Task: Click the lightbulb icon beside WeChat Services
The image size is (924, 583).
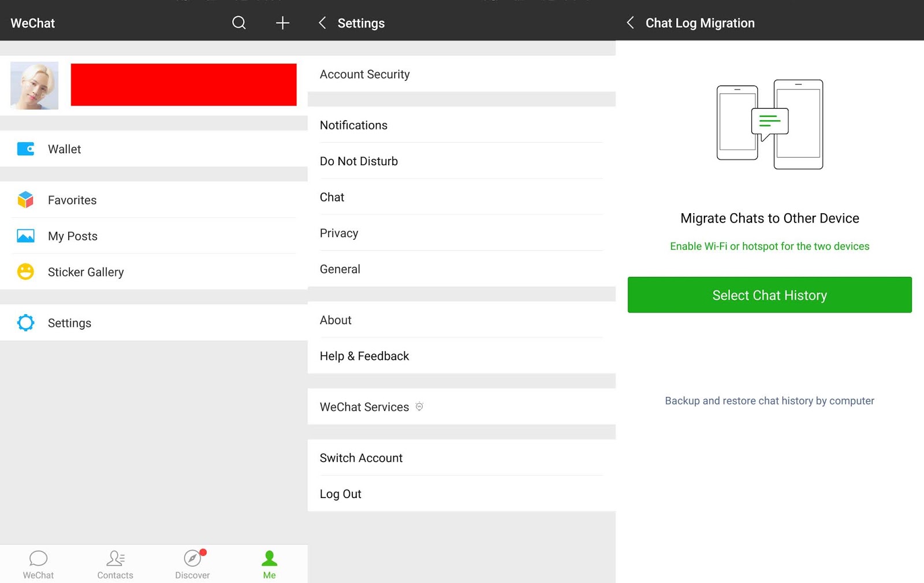Action: tap(420, 406)
